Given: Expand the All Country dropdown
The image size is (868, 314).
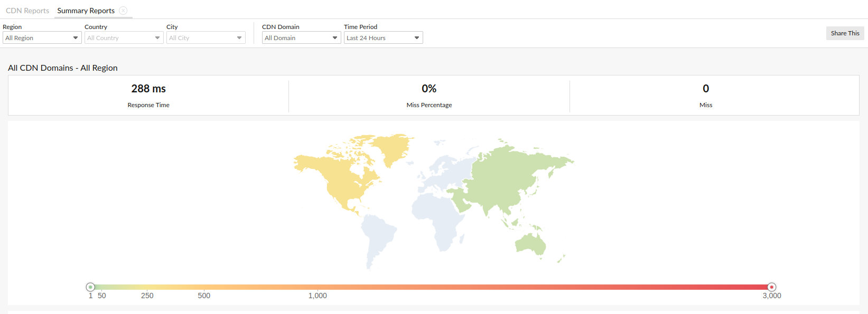Looking at the screenshot, I should (124, 38).
